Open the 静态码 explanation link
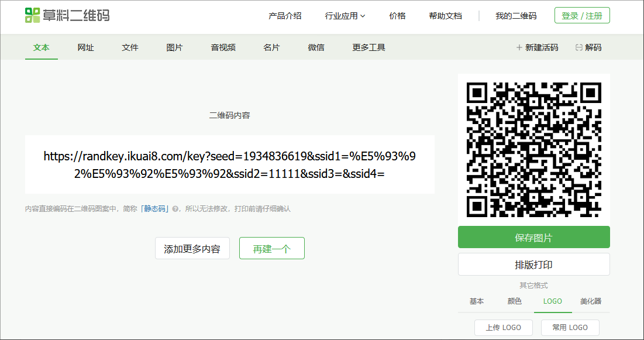The width and height of the screenshot is (644, 340). pos(155,209)
